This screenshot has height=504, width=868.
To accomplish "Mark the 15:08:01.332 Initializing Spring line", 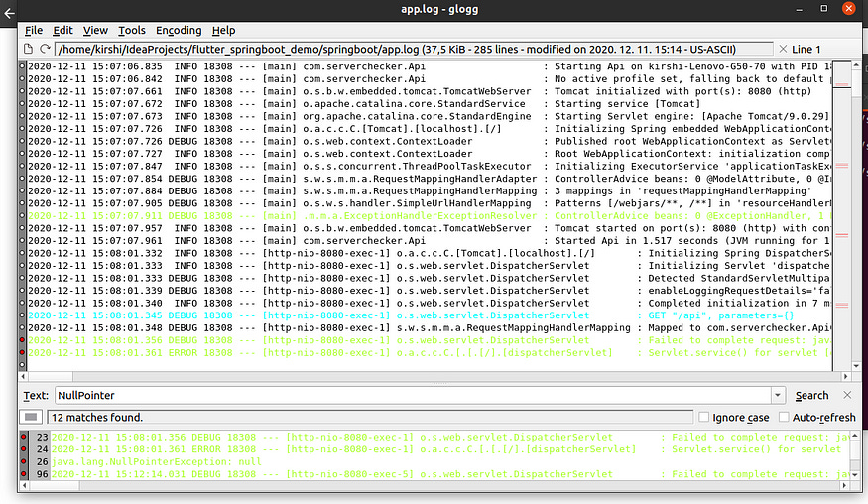I will click(22, 253).
